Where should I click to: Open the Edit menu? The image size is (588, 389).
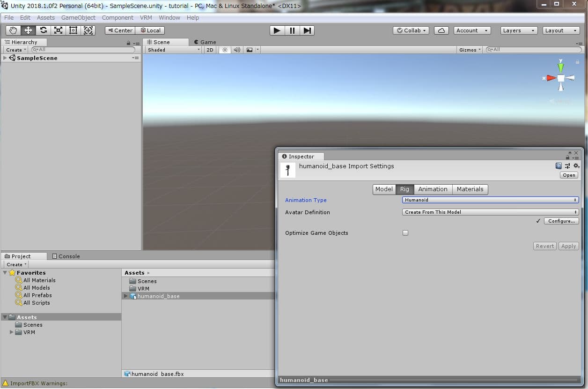[x=25, y=17]
